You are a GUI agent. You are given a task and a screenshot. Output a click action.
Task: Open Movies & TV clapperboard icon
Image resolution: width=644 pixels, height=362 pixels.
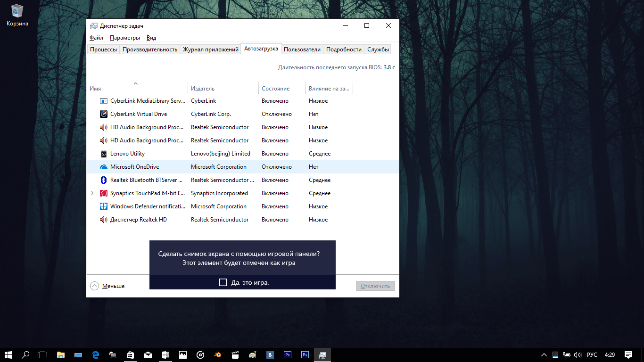click(235, 355)
